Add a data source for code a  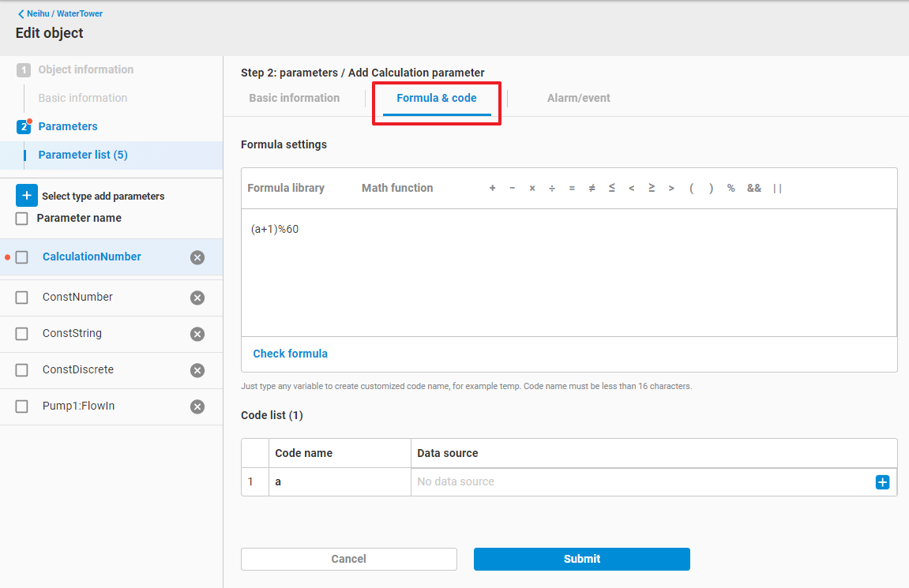882,482
